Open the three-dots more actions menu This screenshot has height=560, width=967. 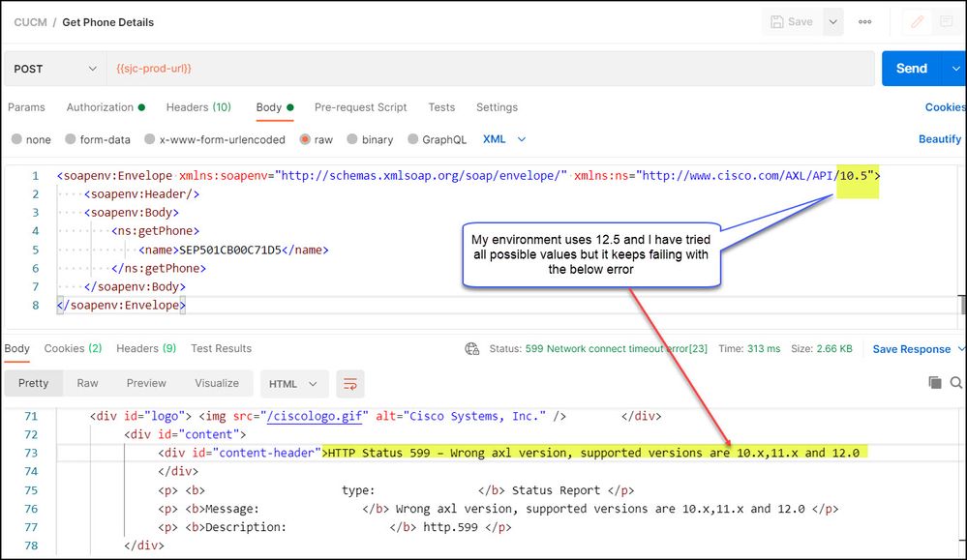coord(864,22)
